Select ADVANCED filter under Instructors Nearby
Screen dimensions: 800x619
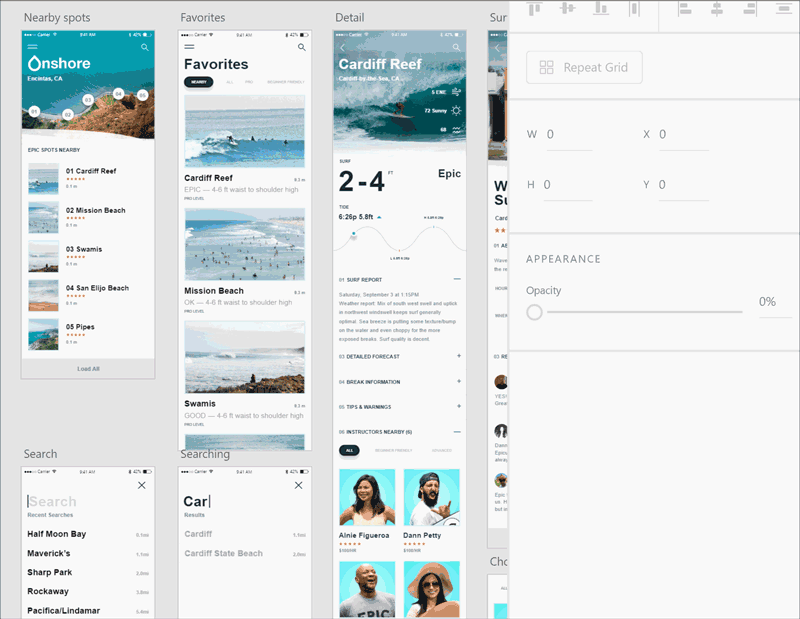[x=442, y=451]
